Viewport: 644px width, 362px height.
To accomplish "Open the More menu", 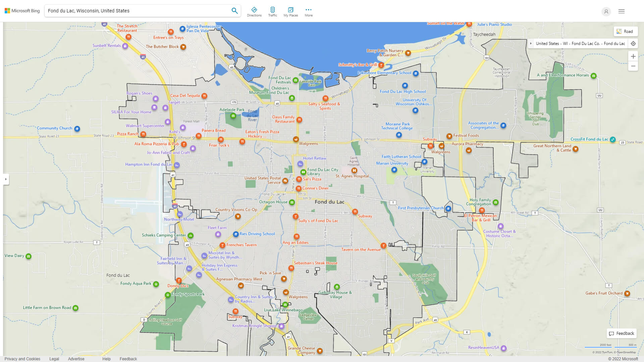I will pos(308,11).
